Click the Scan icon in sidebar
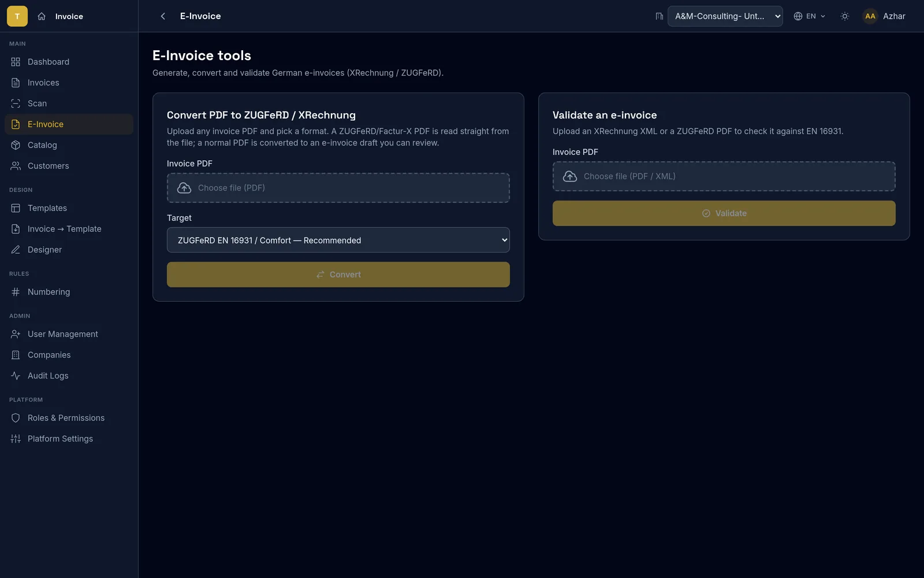The width and height of the screenshot is (924, 578). [x=16, y=103]
